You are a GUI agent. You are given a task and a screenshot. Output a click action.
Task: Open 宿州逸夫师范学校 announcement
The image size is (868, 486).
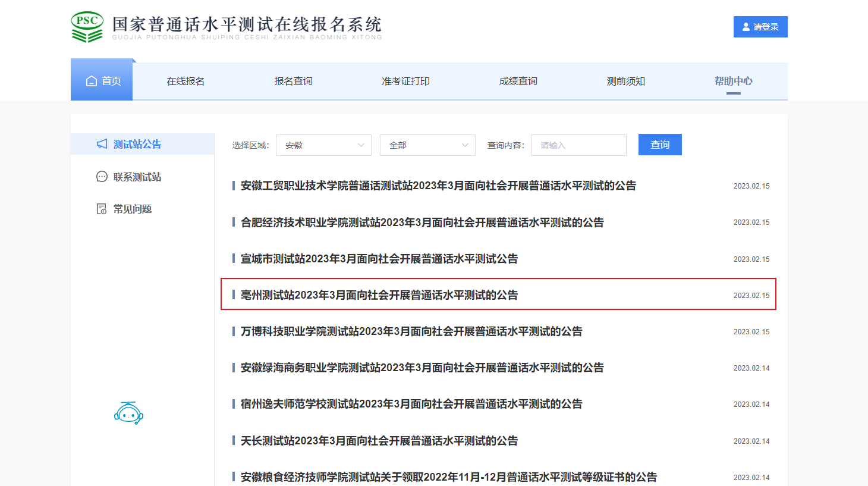coord(411,404)
